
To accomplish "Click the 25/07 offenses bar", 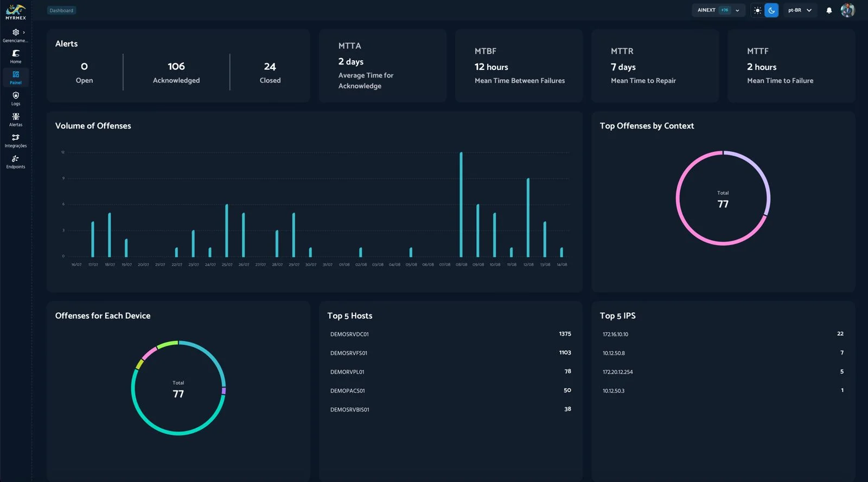I will tap(227, 230).
